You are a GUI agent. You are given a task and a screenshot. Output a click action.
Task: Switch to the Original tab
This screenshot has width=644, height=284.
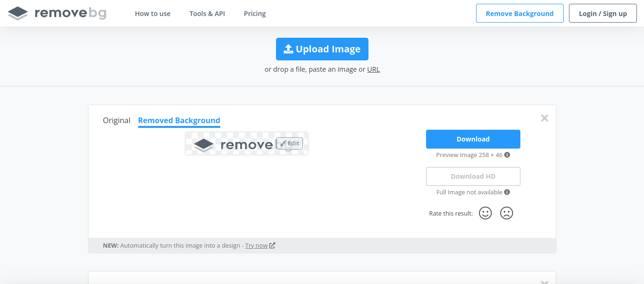coord(117,120)
